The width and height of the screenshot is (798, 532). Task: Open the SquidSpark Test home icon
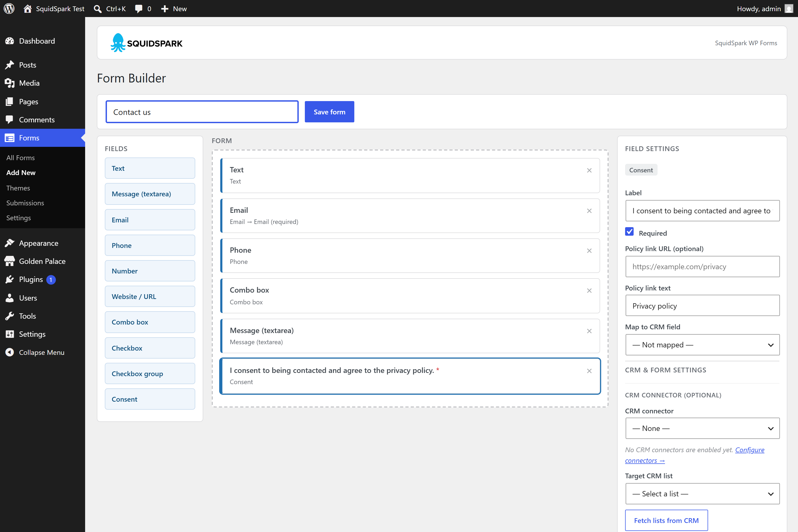pos(27,9)
